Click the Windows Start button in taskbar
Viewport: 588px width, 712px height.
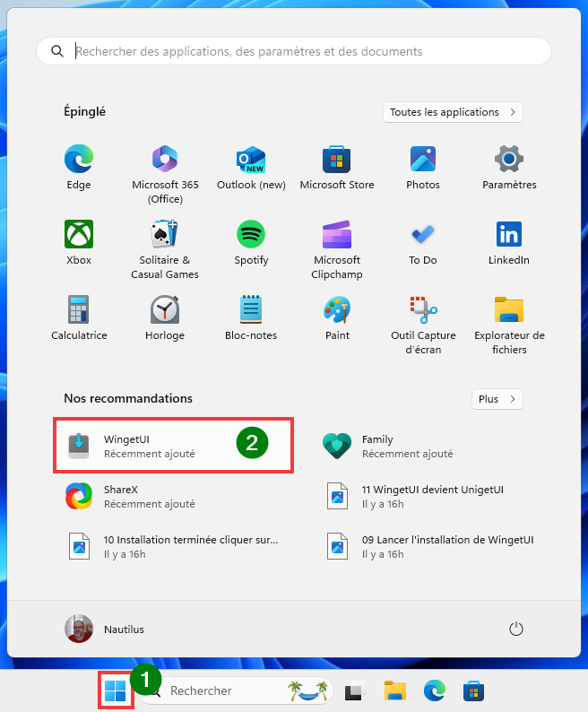coord(116,690)
